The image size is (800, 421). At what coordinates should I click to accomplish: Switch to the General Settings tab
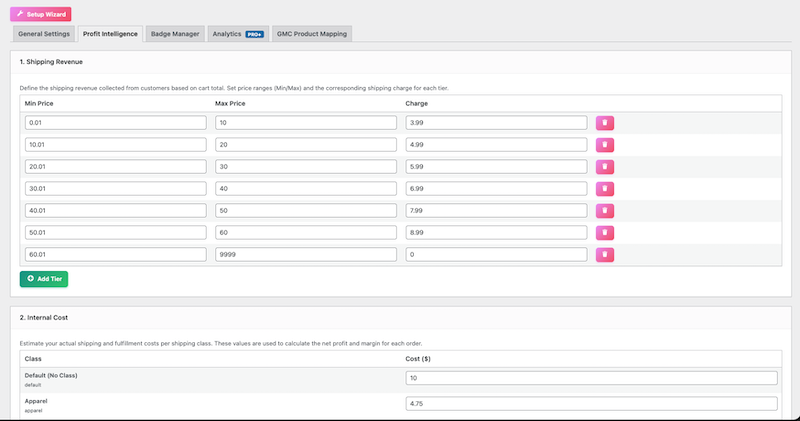click(44, 34)
